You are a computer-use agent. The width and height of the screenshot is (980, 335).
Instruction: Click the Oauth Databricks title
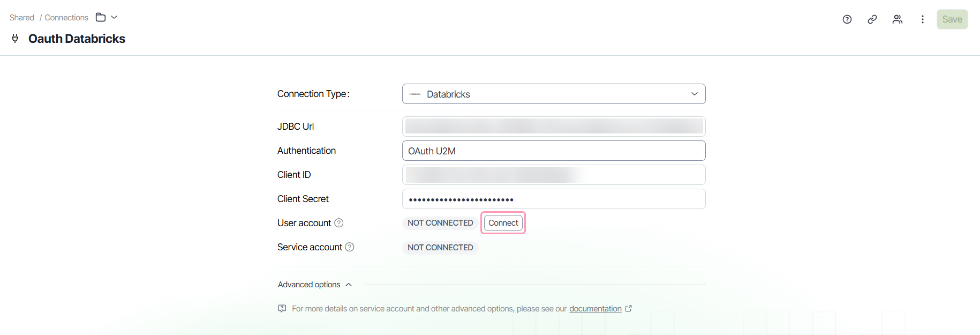click(77, 39)
